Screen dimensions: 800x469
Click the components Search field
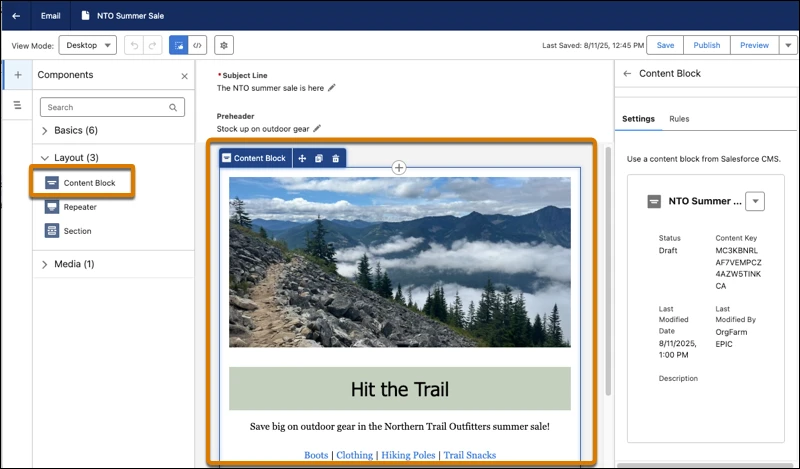(x=106, y=107)
